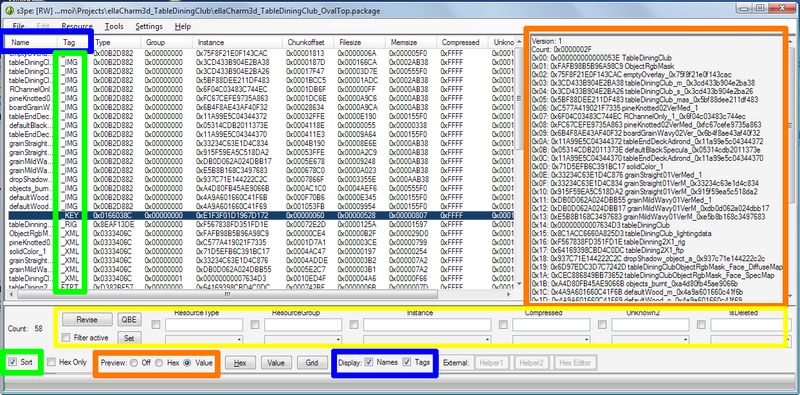Set Preview to Off

134,362
